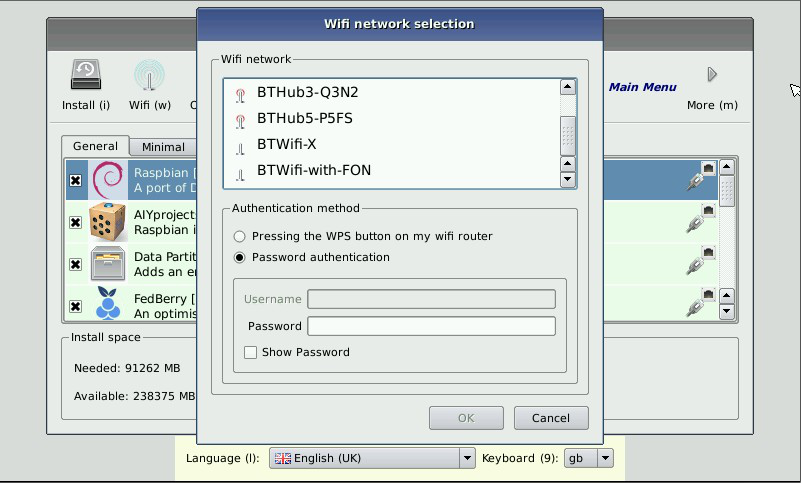This screenshot has width=801, height=483.
Task: Click the disabled Username field
Action: (x=431, y=299)
